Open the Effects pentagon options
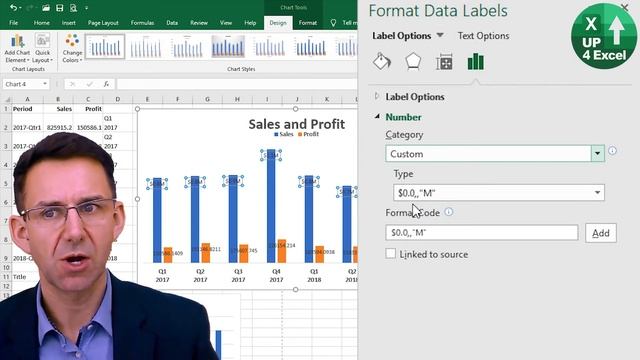The height and width of the screenshot is (360, 640). (413, 62)
